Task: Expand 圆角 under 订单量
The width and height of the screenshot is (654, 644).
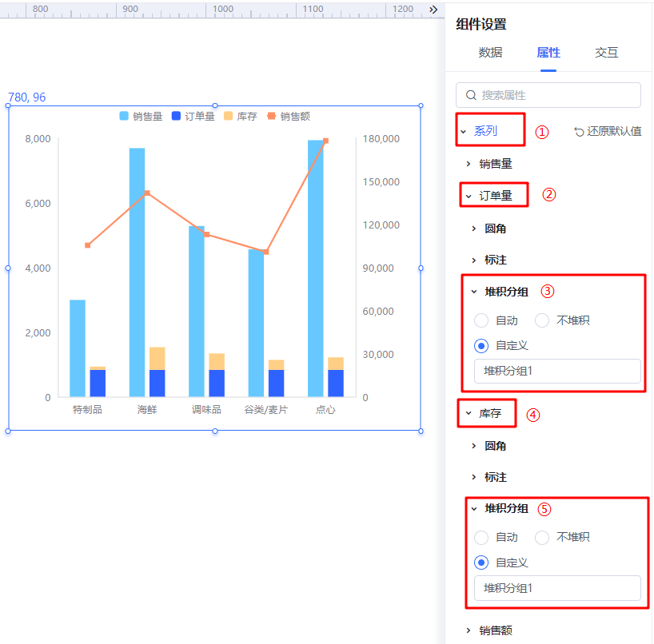Action: coord(474,229)
